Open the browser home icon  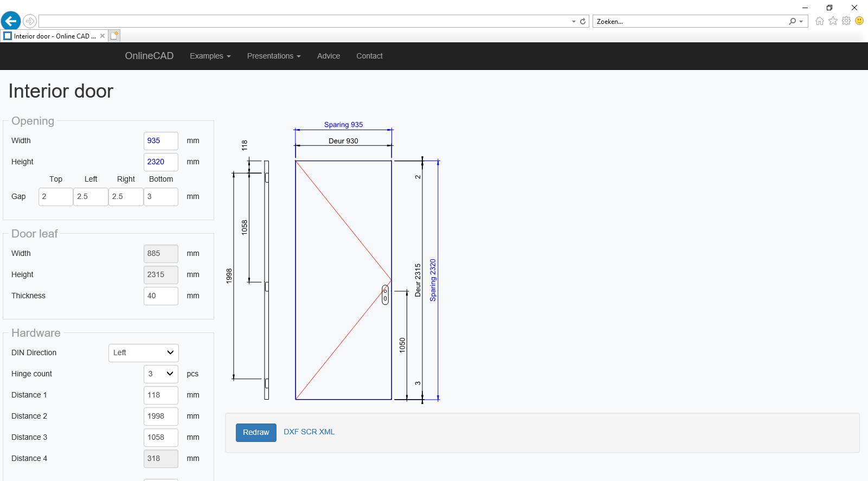819,21
